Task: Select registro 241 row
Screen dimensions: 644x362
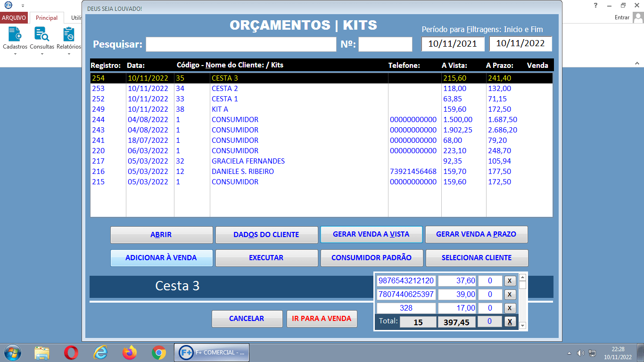Action: (321, 140)
